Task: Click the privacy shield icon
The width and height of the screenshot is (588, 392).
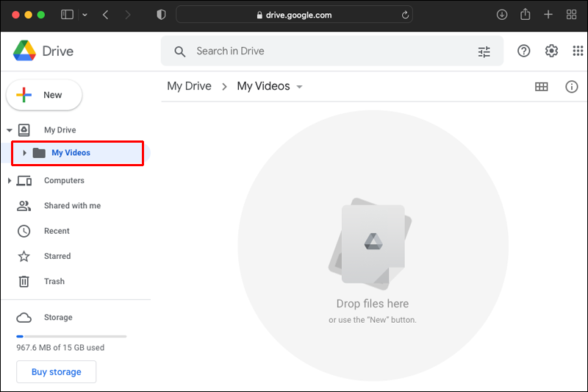Action: pos(161,15)
